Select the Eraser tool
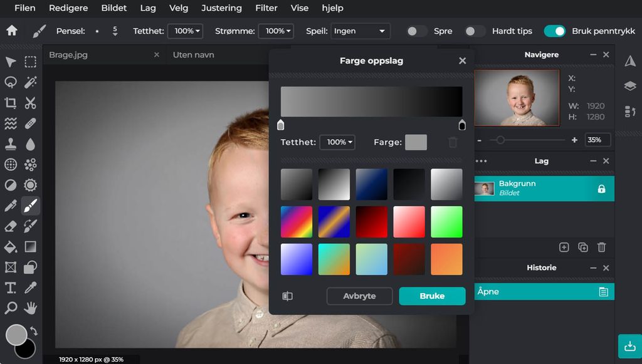This screenshot has height=364, width=642. (x=11, y=226)
